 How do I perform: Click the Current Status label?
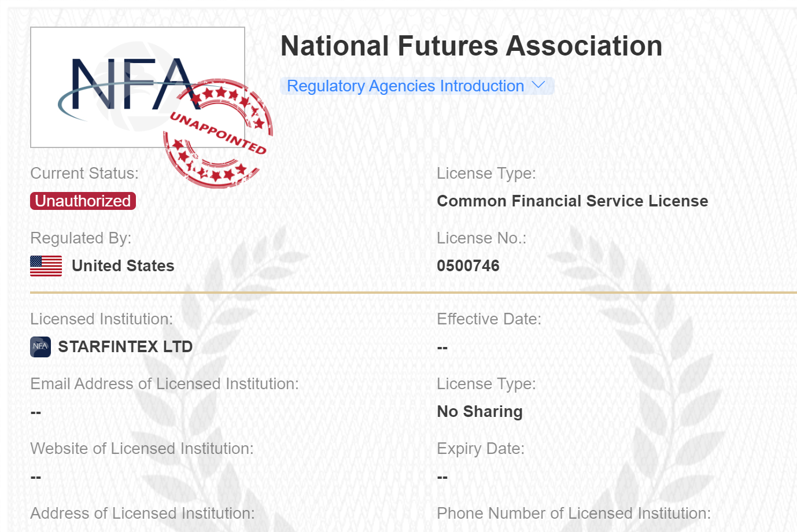(84, 173)
